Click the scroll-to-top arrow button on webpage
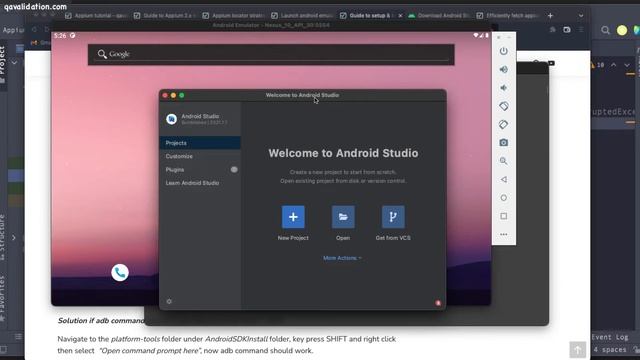Image resolution: width=640 pixels, height=360 pixels. (578, 350)
